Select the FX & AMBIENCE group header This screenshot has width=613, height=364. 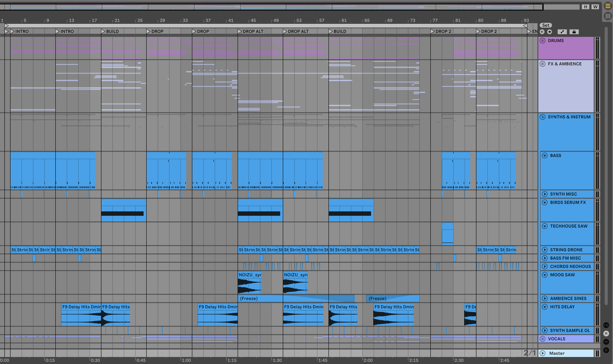[x=565, y=64]
